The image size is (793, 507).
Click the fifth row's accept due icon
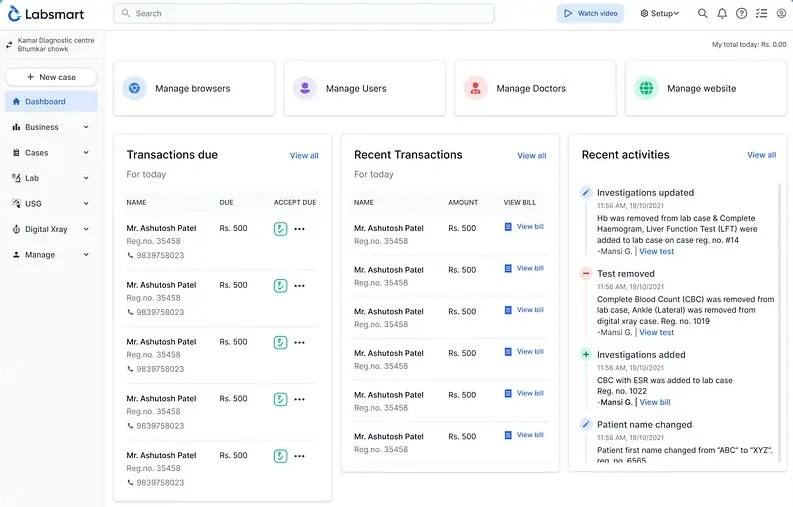[280, 456]
